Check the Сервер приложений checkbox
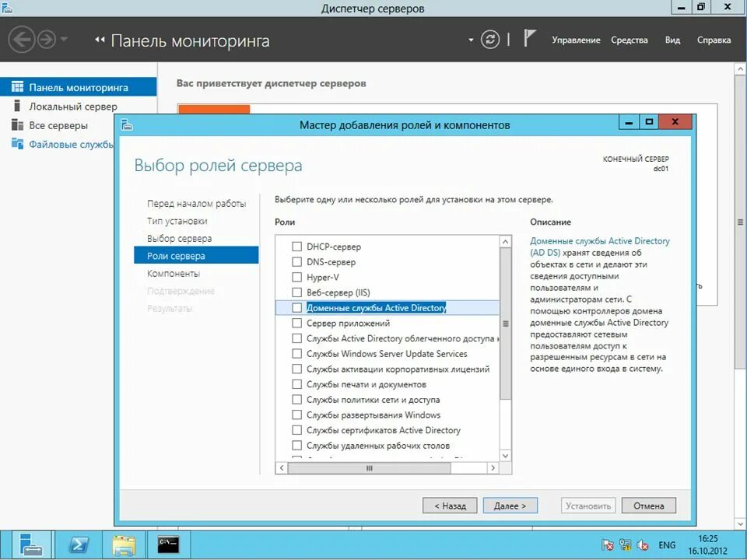Viewport: 747px width, 560px height. 296,323
